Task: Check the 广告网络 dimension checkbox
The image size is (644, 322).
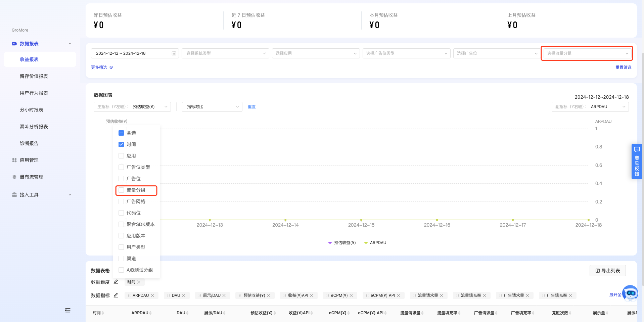Action: coord(121,201)
